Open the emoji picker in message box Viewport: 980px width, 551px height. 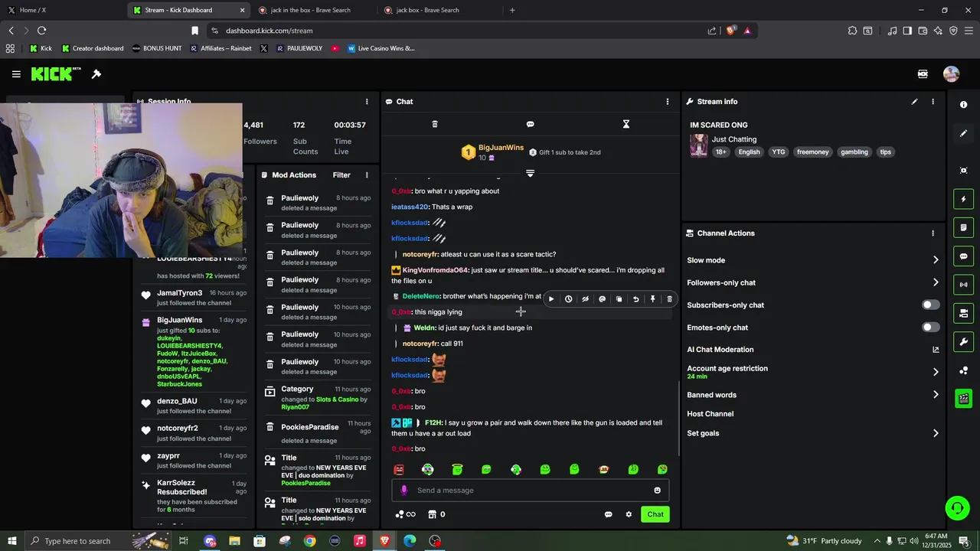pos(657,491)
